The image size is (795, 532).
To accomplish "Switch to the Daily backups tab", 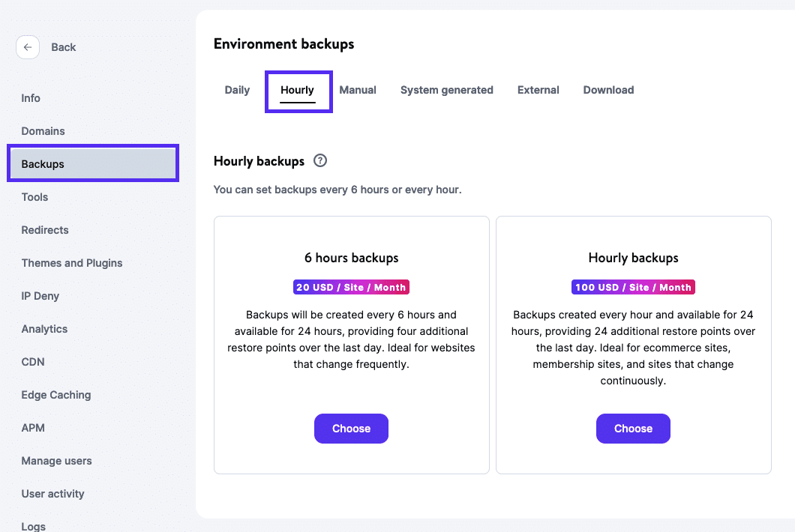I will pos(237,90).
